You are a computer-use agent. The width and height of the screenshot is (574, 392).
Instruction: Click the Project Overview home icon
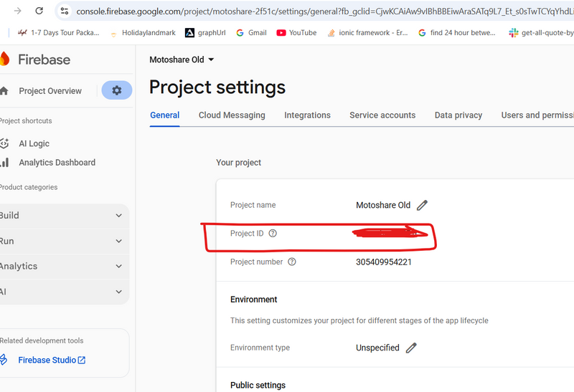pyautogui.click(x=5, y=91)
